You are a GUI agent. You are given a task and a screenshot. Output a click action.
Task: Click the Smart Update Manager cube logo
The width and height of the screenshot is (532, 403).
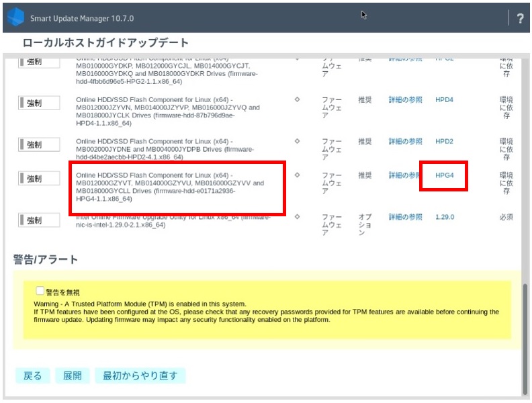click(x=15, y=17)
